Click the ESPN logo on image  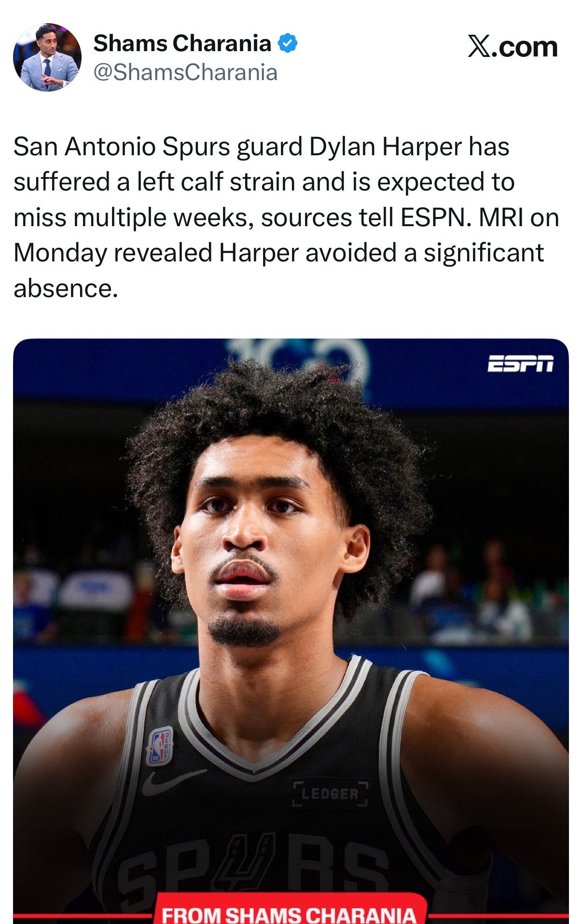point(520,364)
